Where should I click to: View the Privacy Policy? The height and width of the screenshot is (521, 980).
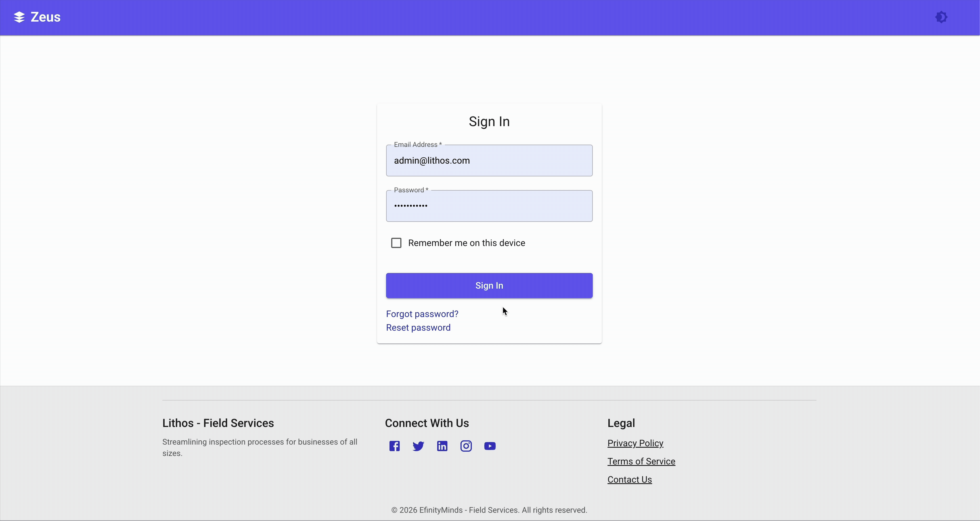point(635,443)
